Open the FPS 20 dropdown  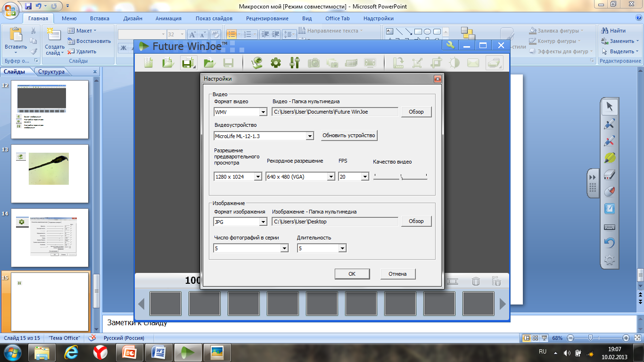click(x=365, y=177)
